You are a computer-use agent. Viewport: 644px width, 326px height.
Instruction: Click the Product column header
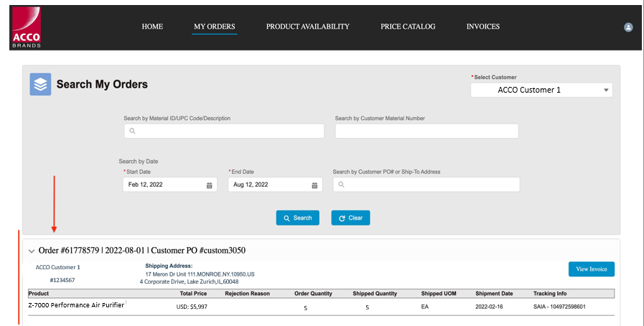39,294
